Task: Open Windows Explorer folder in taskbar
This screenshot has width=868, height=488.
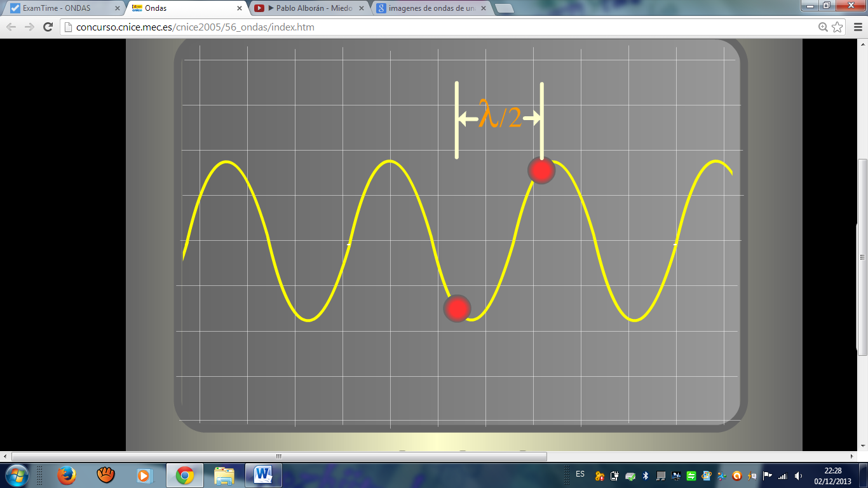Action: [x=224, y=475]
